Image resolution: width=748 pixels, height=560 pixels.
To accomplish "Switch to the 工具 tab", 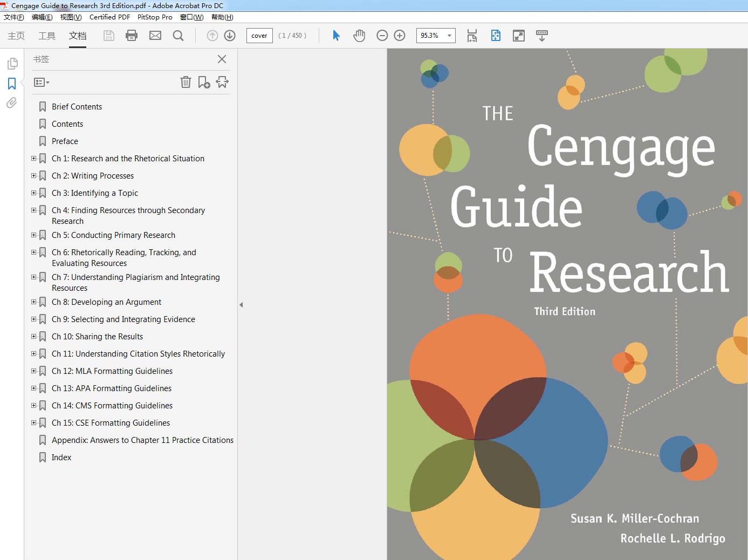I will (47, 36).
